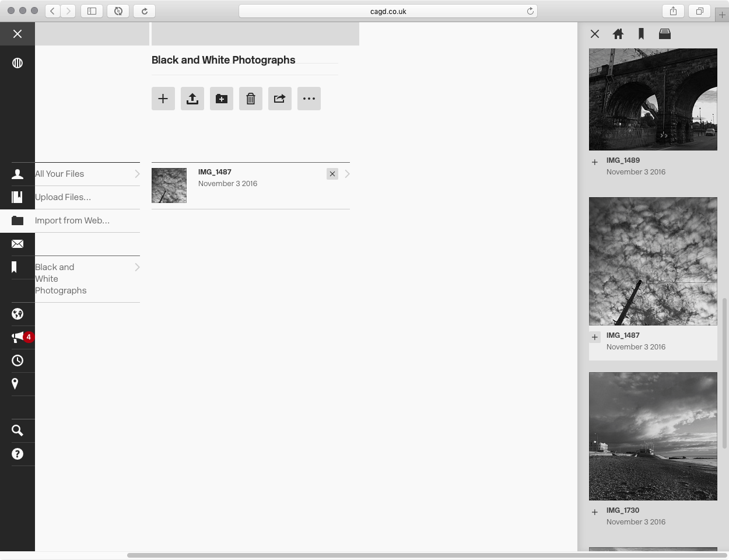The width and height of the screenshot is (729, 560).
Task: Open All Your Files
Action: pyautogui.click(x=59, y=174)
